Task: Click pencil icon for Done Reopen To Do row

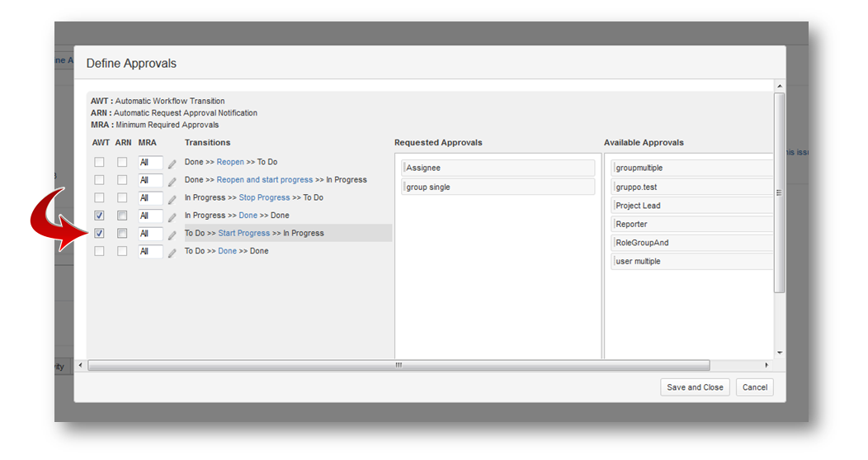Action: click(x=172, y=164)
